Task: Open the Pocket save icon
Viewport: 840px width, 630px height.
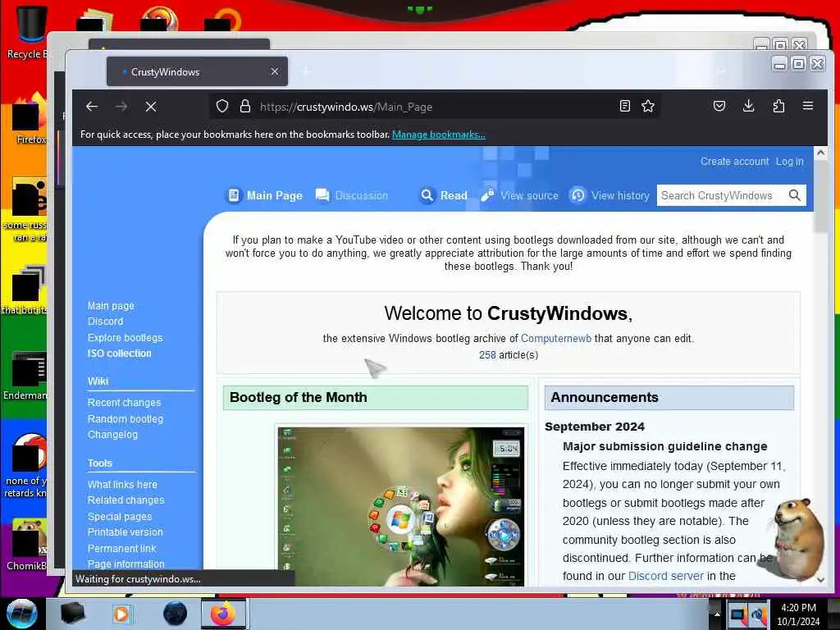Action: pyautogui.click(x=719, y=106)
